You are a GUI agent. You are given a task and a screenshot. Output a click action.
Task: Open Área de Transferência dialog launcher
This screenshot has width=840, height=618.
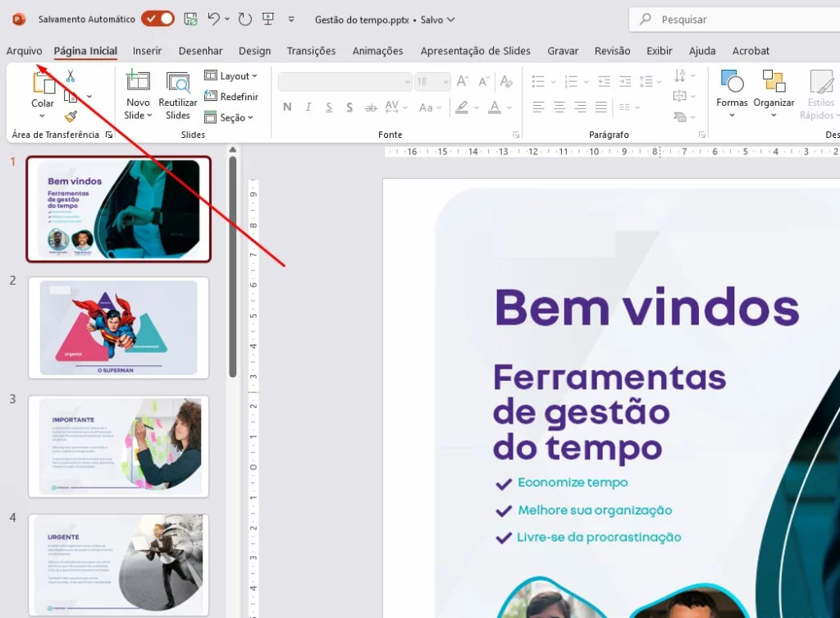click(109, 135)
